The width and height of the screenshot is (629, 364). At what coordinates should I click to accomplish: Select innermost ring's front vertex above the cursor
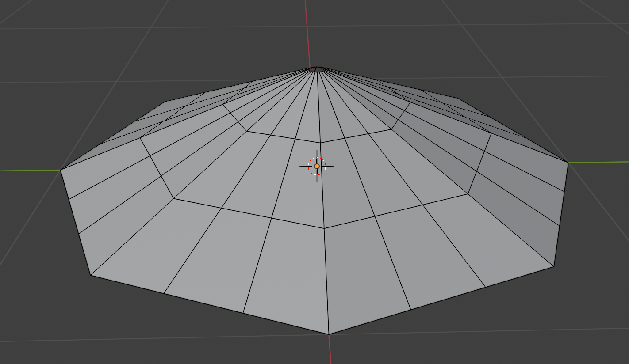(x=320, y=143)
